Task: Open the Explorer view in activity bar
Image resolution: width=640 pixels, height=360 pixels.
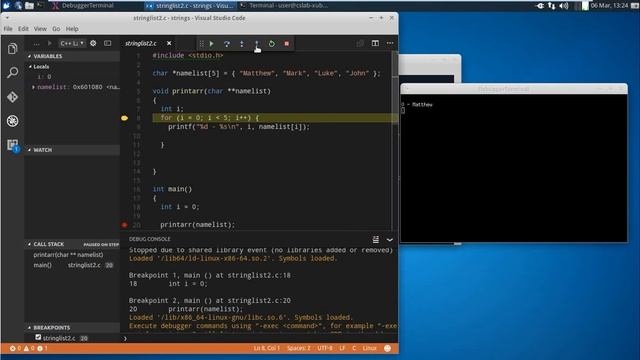Action: (13, 49)
